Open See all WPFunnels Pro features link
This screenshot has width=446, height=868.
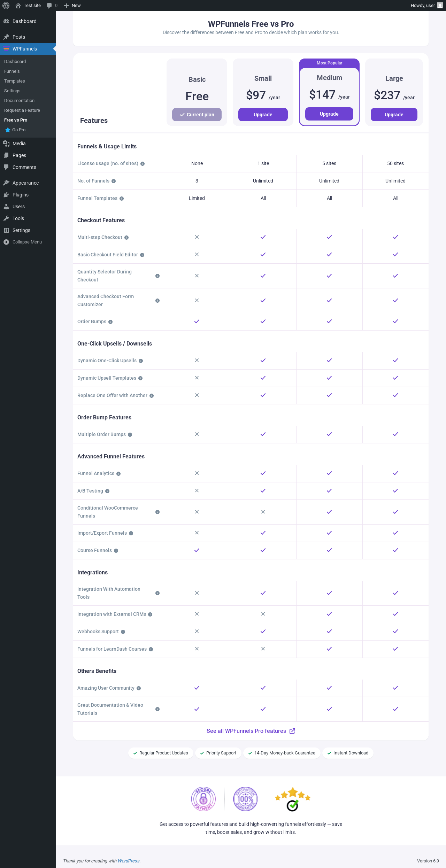(251, 731)
